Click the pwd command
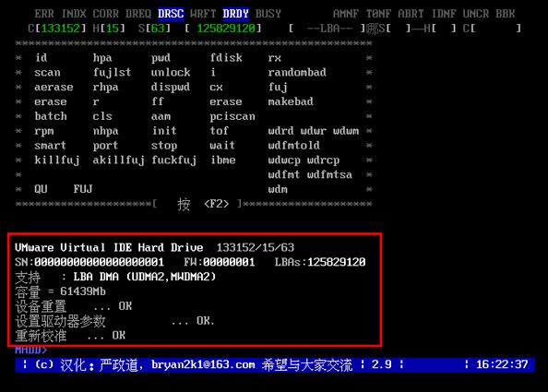The width and height of the screenshot is (548, 392). [161, 57]
